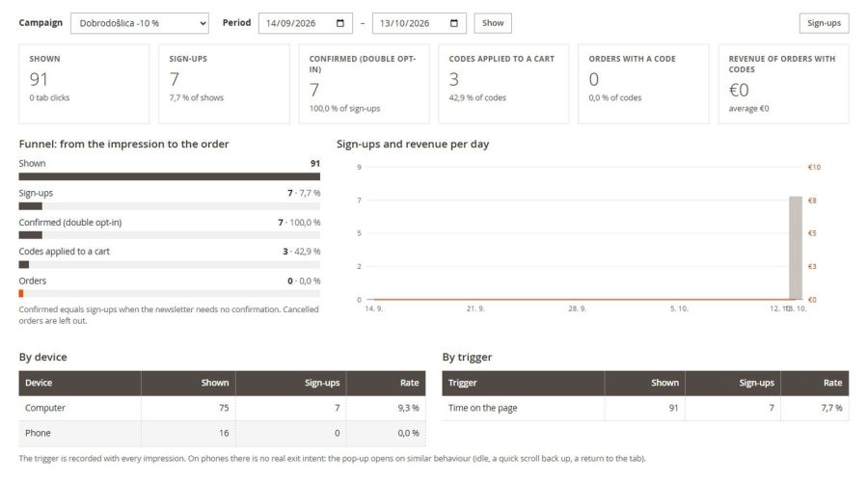Click the 75 shown cell for Computer
Image resolution: width=868 pixels, height=482 pixels.
coord(188,408)
